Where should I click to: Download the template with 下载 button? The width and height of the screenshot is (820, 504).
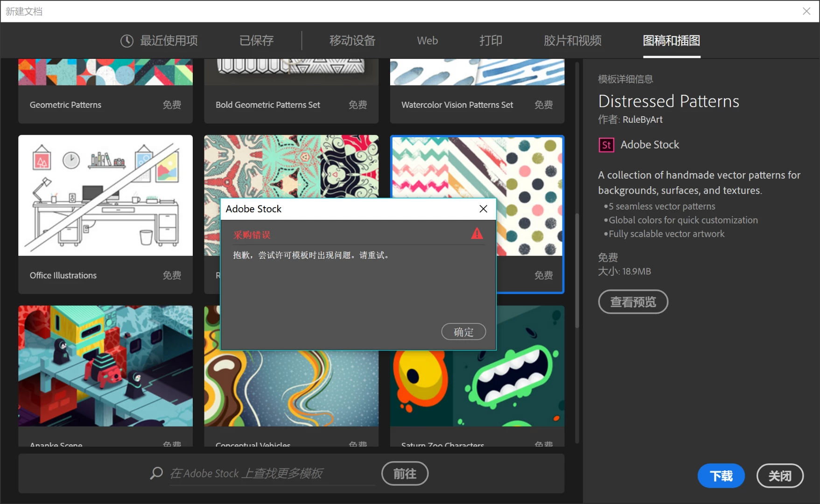click(x=721, y=476)
